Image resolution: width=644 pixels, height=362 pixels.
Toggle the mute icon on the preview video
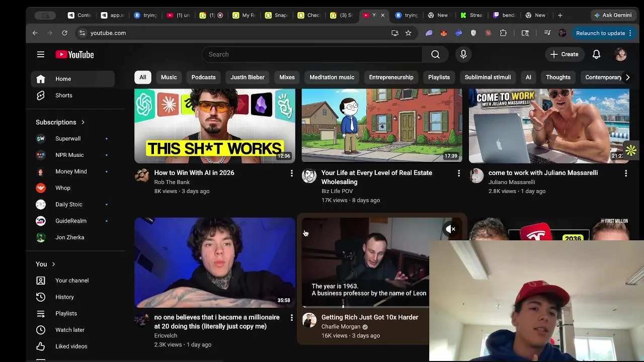click(450, 229)
